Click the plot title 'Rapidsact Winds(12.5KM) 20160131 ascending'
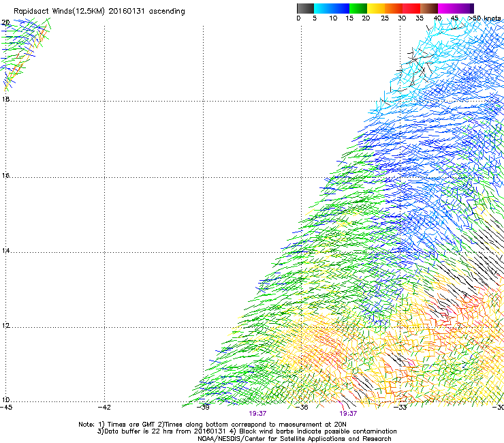This screenshot has height=443, width=504. pyautogui.click(x=99, y=12)
